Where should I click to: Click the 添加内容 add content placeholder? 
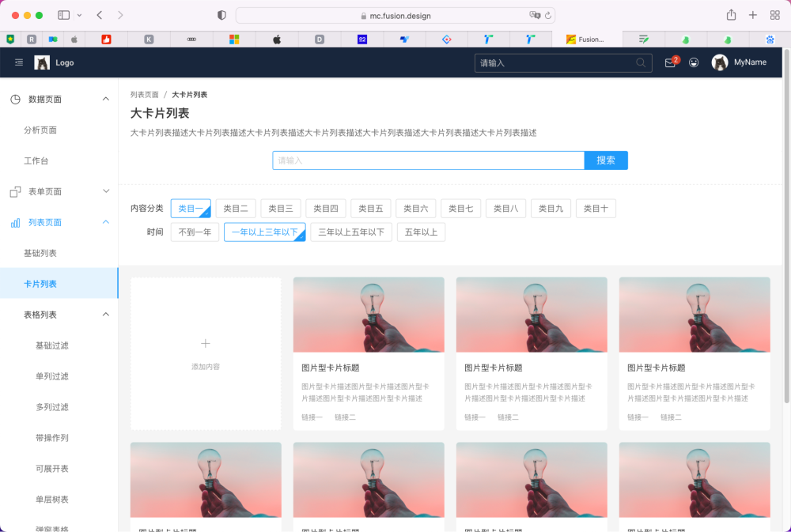click(206, 353)
